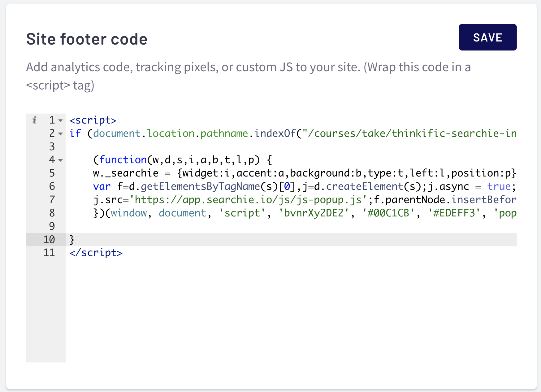Viewport: 541px width, 392px height.
Task: Click the '#00C1CB' color string
Action: coord(388,213)
